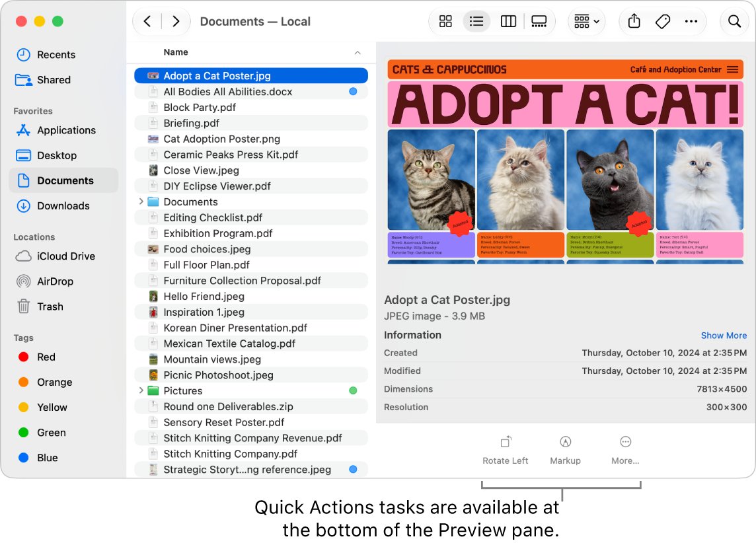This screenshot has height=543, width=756.
Task: Click the iCloud Drive cloud icon
Action: 23,256
